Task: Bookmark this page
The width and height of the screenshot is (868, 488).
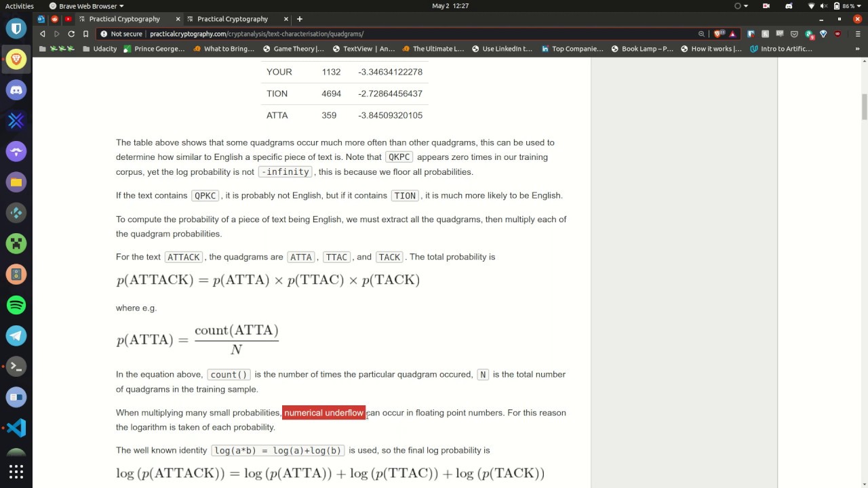Action: (x=85, y=34)
